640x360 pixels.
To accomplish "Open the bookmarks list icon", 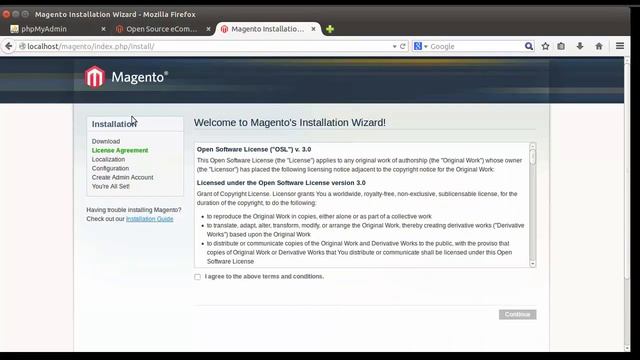I will [x=561, y=46].
